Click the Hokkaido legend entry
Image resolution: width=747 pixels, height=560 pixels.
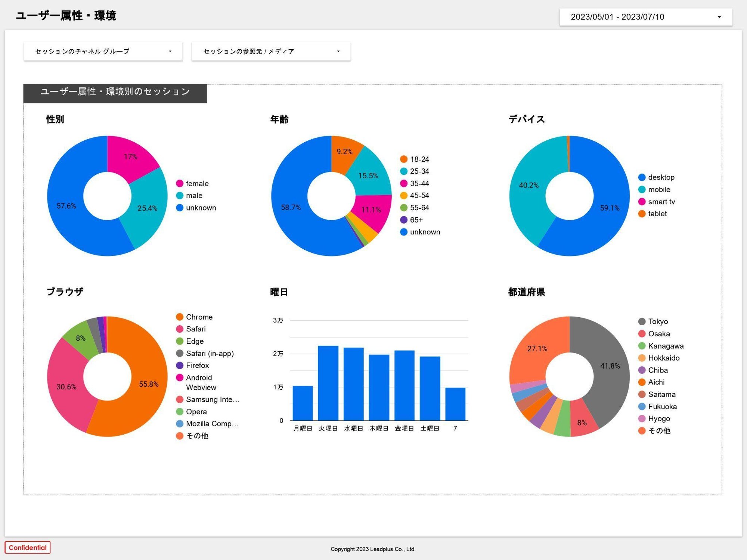point(659,358)
